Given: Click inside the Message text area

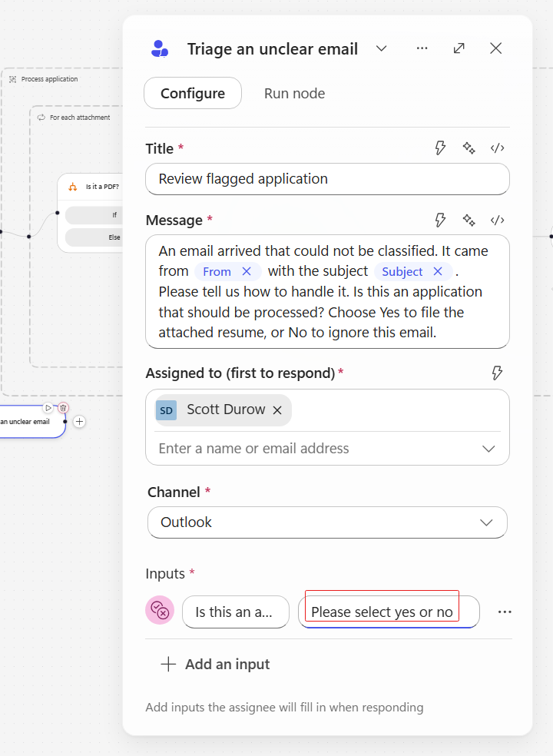Looking at the screenshot, I should [327, 292].
